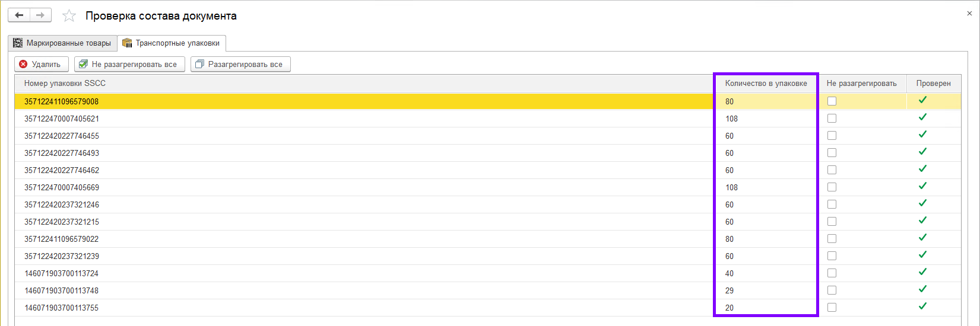Toggle the checkbox for package 357122420237321246
Screen dimensions: 980x326
pyautogui.click(x=832, y=204)
